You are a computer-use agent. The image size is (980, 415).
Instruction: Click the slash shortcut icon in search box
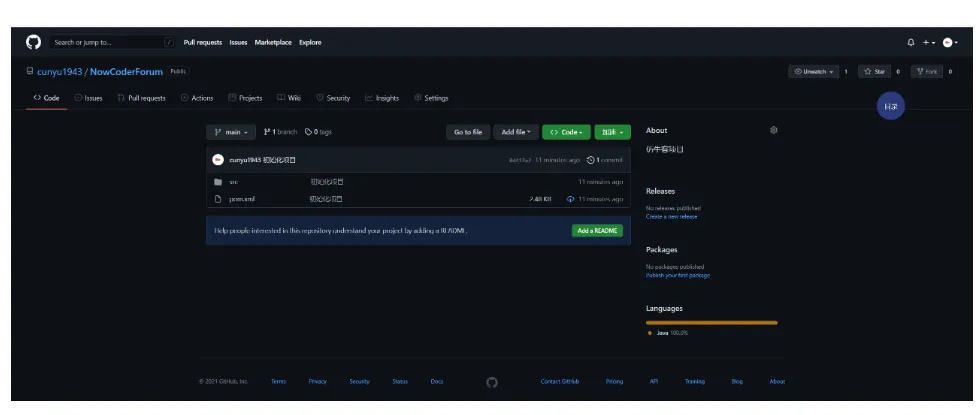click(x=169, y=42)
